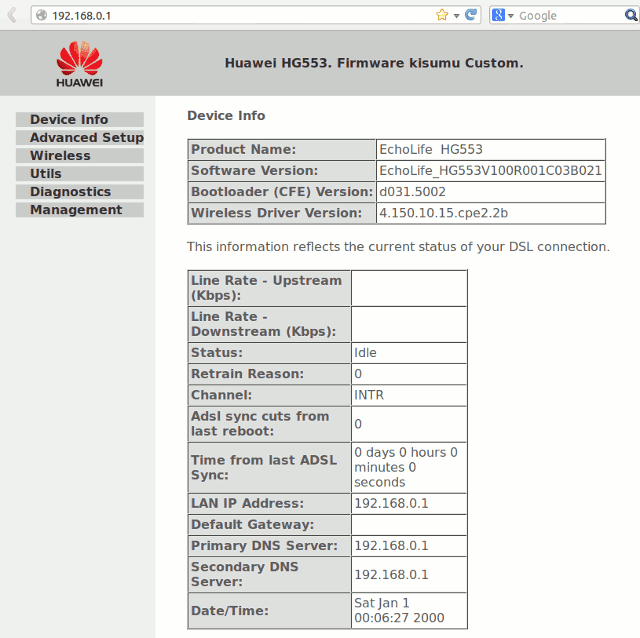The width and height of the screenshot is (640, 638).
Task: Bookmark page with the star icon
Action: click(442, 16)
